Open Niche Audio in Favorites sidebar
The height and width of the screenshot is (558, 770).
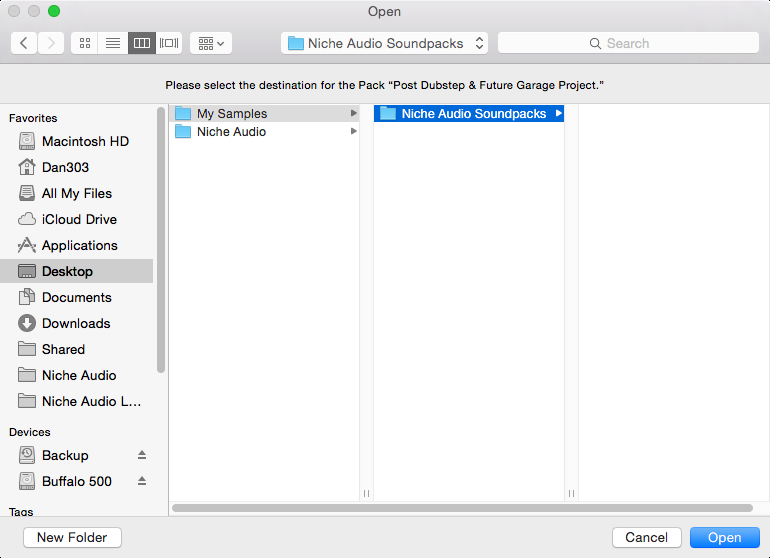tap(77, 376)
